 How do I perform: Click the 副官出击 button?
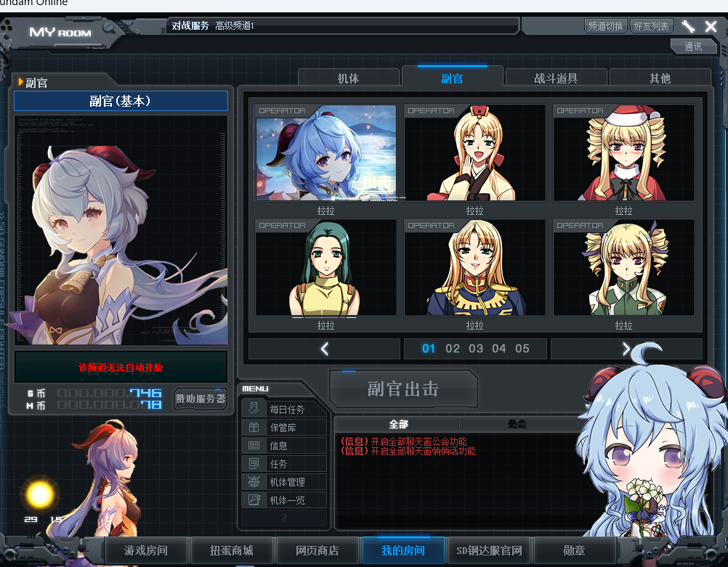(x=403, y=389)
